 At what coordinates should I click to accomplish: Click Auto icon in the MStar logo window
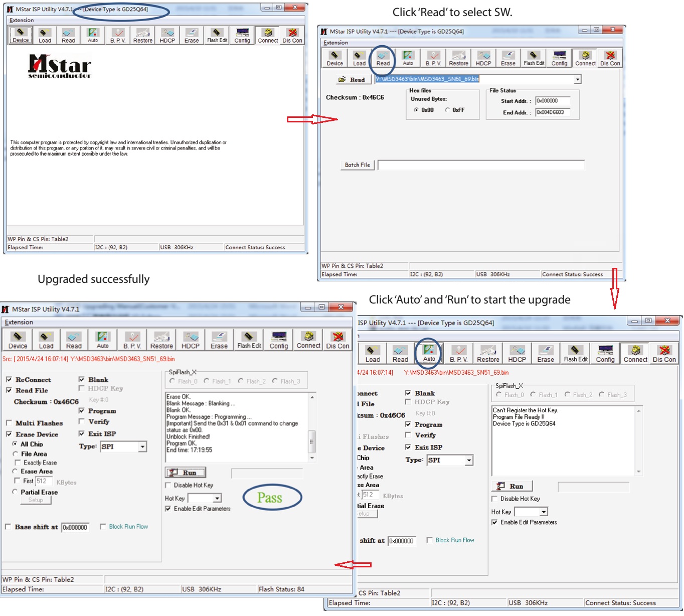[93, 35]
